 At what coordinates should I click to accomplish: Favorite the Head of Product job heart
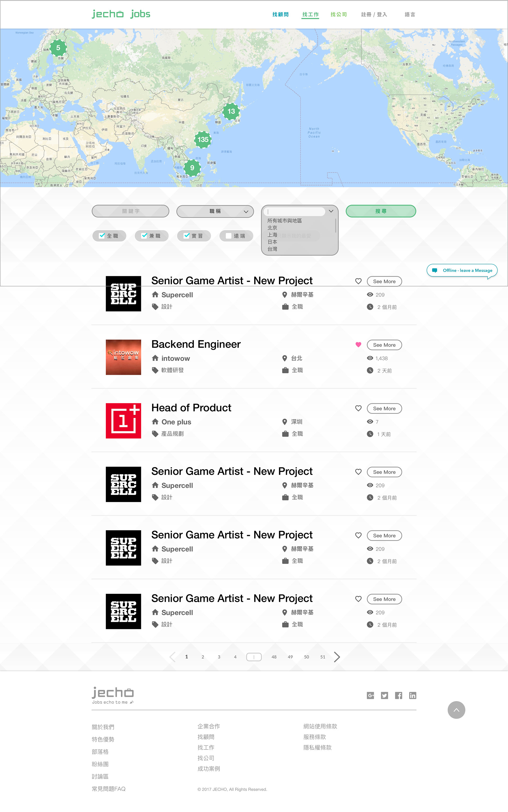(358, 408)
